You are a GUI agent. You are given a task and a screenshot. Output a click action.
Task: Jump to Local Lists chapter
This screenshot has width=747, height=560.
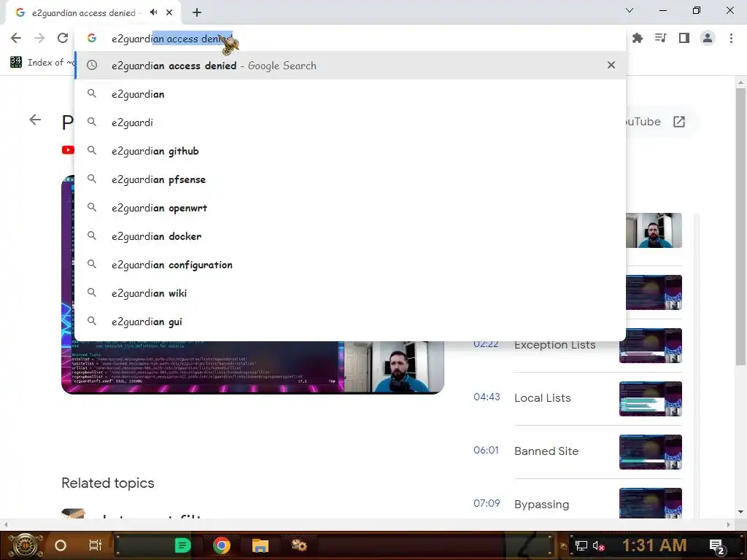point(543,398)
